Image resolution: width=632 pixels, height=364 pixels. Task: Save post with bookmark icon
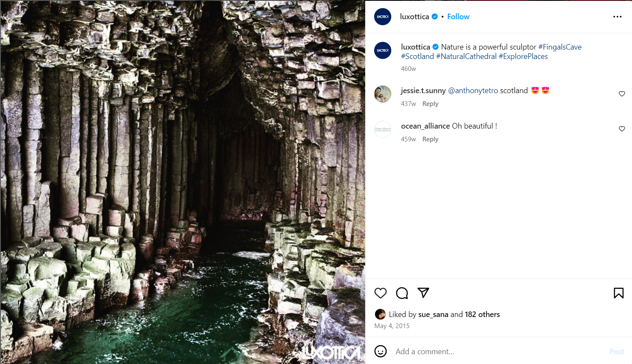click(618, 293)
